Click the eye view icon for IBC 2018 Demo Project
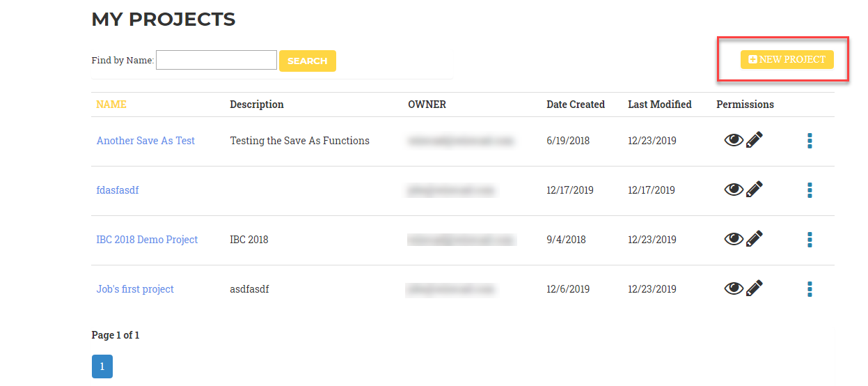Screen dimensions: 868x386 coord(734,239)
